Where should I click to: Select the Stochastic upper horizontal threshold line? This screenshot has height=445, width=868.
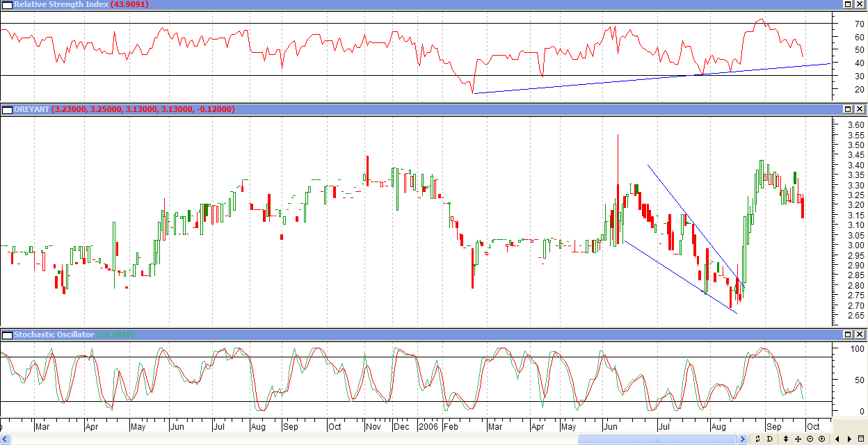point(415,357)
